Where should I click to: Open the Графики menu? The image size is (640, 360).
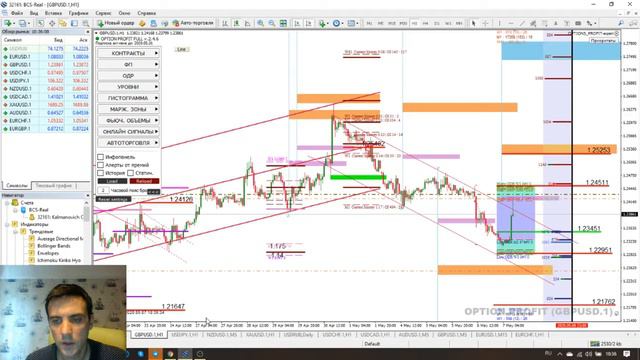(79, 13)
